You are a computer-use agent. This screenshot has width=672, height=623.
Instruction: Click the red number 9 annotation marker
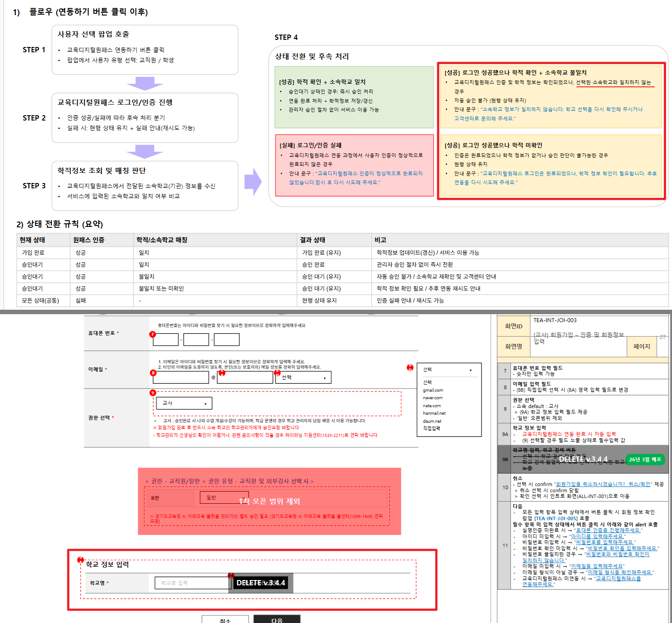[x=153, y=393]
